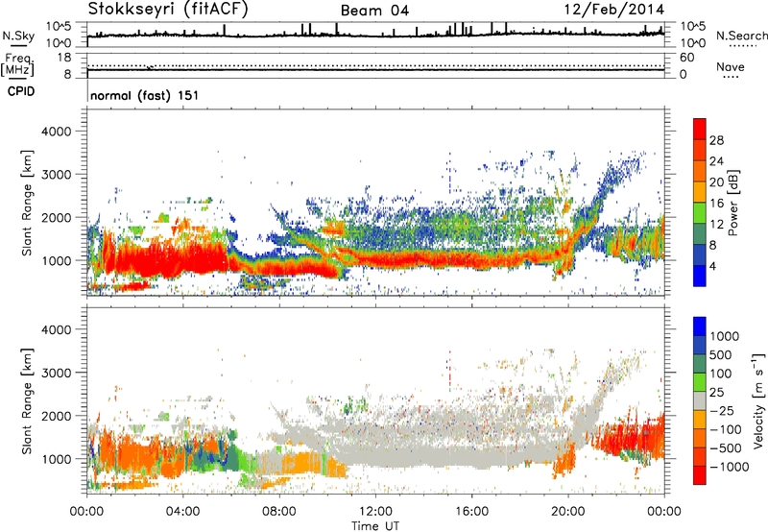Click the '28' value on Power colorbar
The image size is (768, 532).
(716, 140)
